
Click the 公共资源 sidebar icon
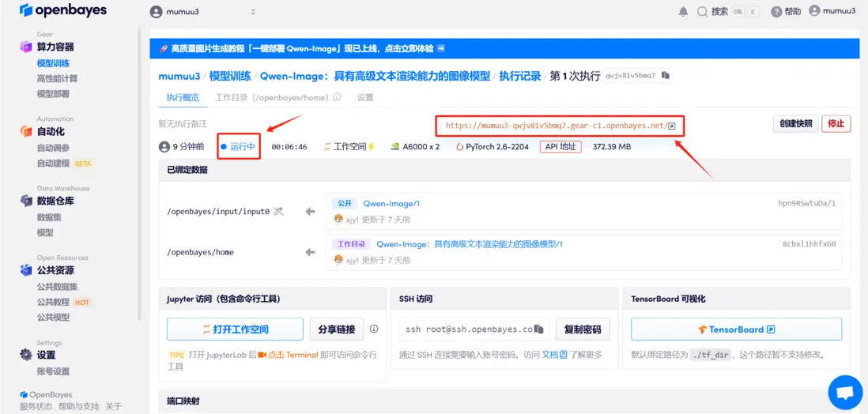pyautogui.click(x=26, y=270)
